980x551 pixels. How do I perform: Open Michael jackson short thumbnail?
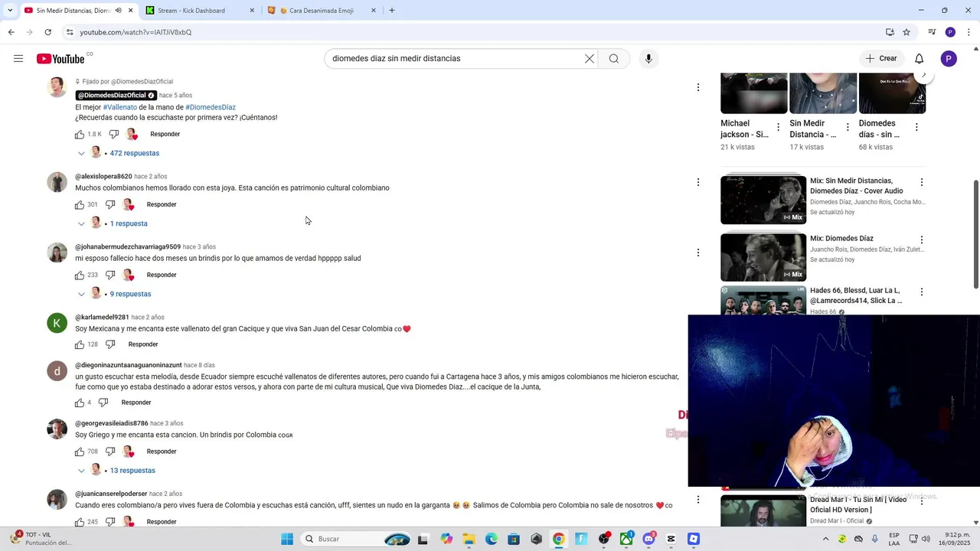(x=754, y=93)
